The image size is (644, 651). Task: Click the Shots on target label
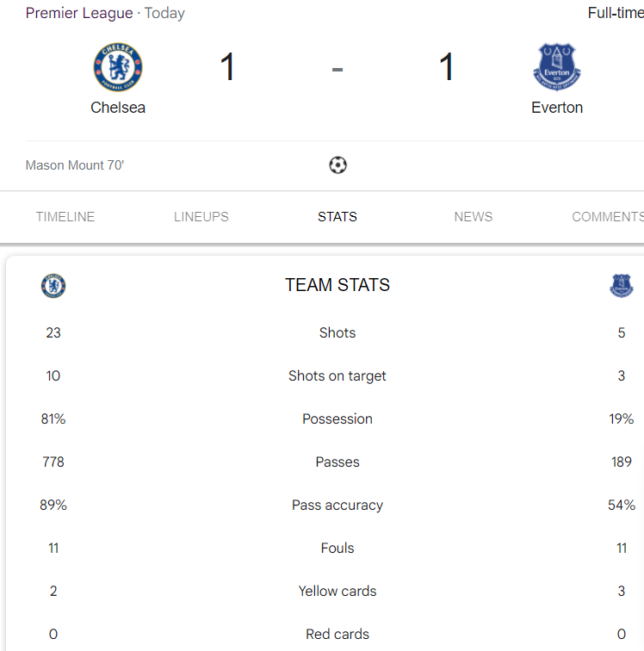coord(337,375)
